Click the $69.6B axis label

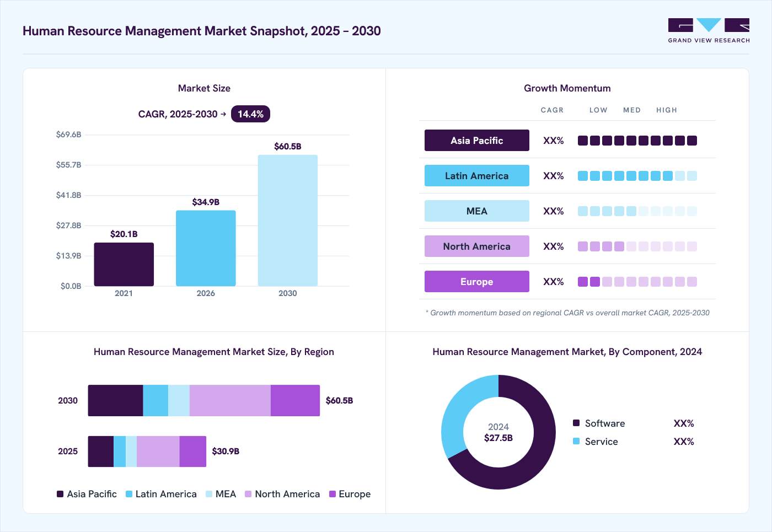[x=68, y=135]
